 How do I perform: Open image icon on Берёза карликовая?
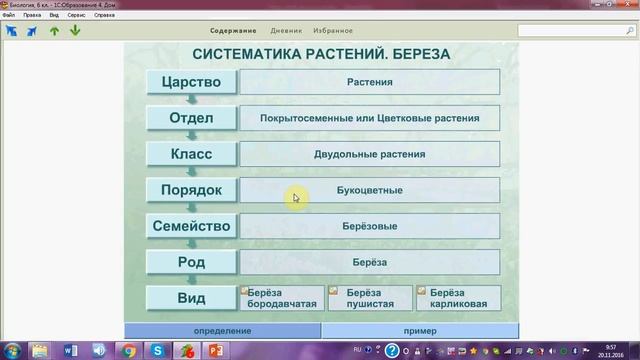421,291
